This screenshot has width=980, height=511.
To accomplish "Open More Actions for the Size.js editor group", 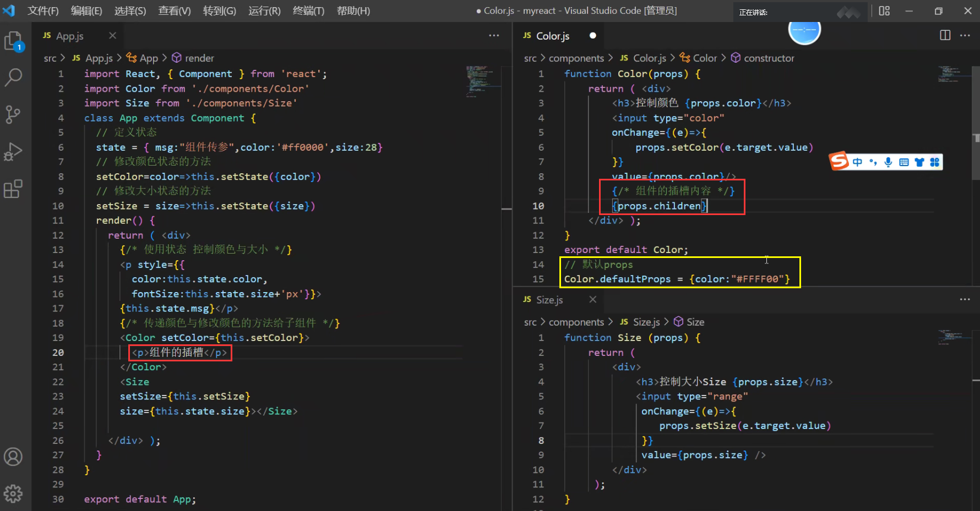I will pyautogui.click(x=965, y=299).
